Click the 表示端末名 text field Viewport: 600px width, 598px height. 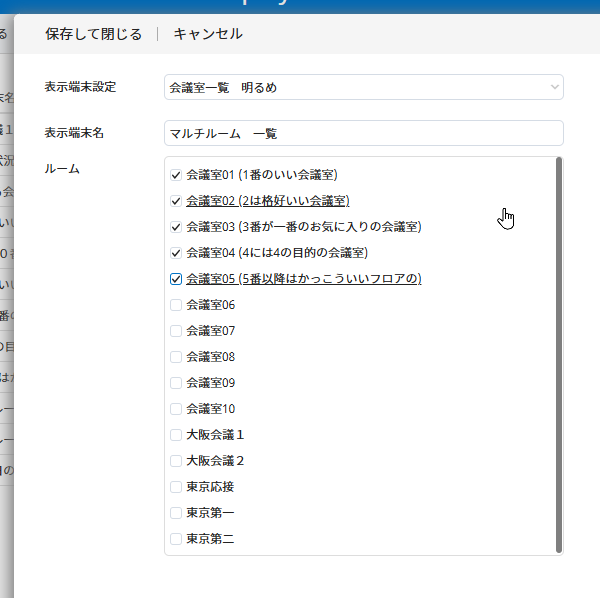[363, 133]
